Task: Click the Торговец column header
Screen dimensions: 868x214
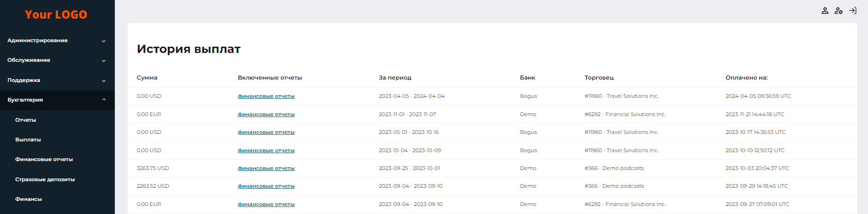Action: (x=599, y=78)
